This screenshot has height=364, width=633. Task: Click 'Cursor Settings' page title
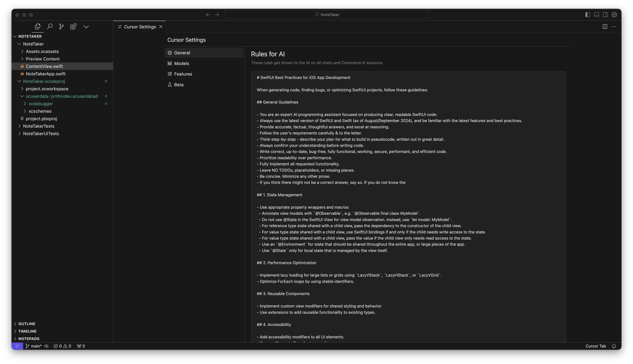186,40
